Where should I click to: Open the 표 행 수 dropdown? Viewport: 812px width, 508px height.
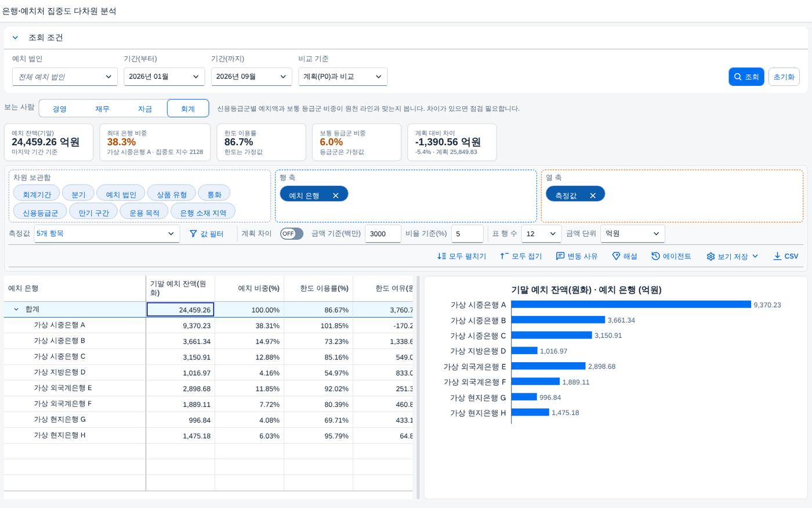pos(541,233)
